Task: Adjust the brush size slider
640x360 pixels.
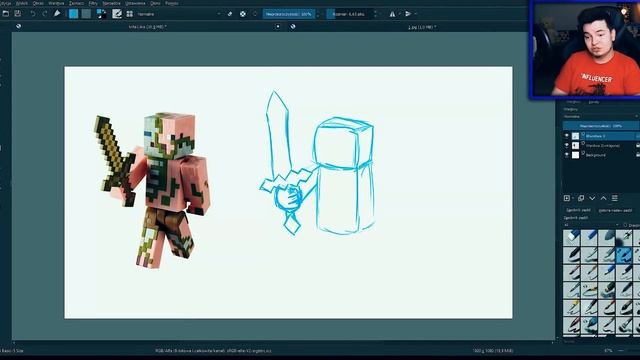Action: [x=349, y=14]
